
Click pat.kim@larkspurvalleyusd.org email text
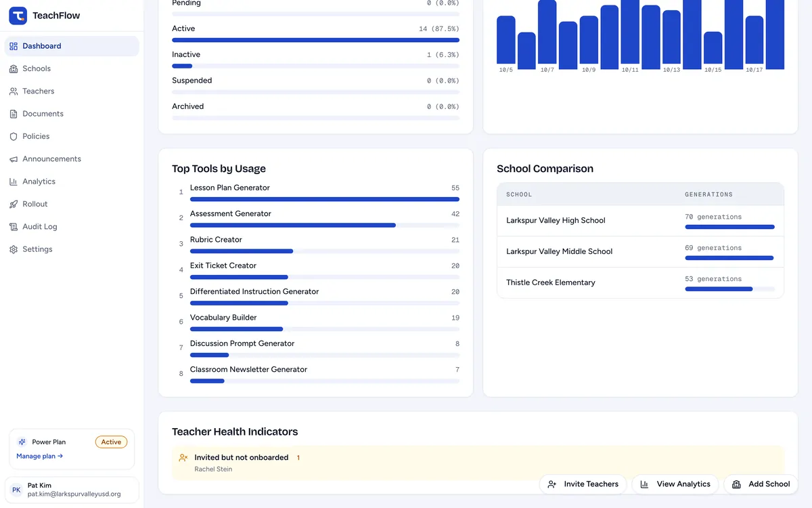(74, 494)
